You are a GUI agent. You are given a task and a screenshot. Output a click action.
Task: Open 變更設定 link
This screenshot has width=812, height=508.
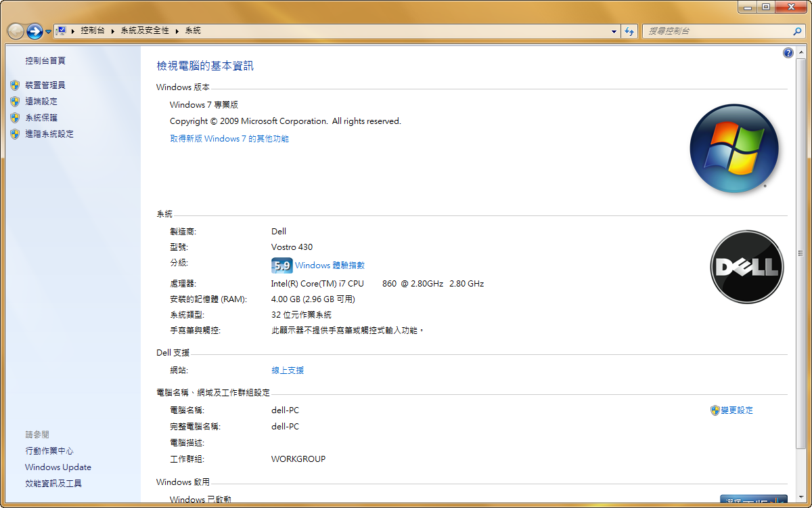coord(737,410)
